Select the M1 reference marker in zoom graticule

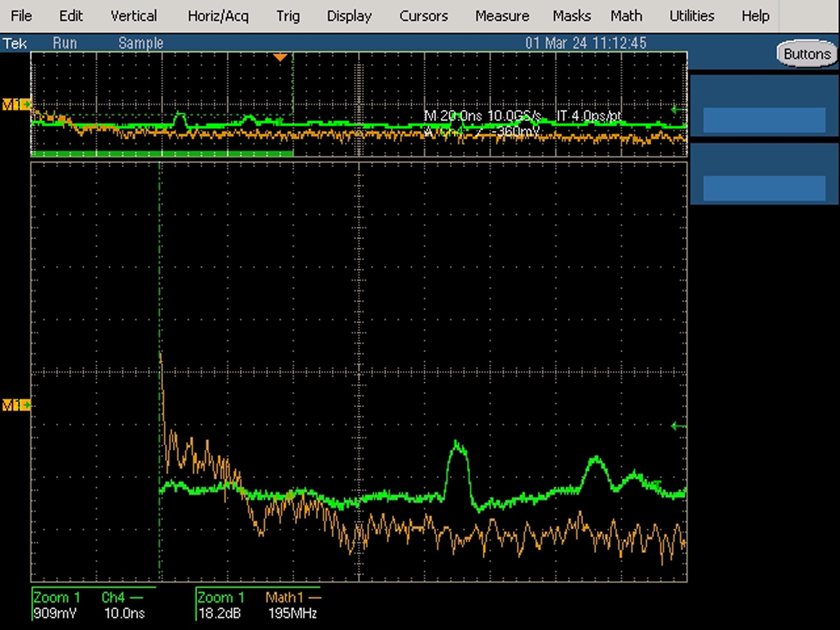(16, 405)
